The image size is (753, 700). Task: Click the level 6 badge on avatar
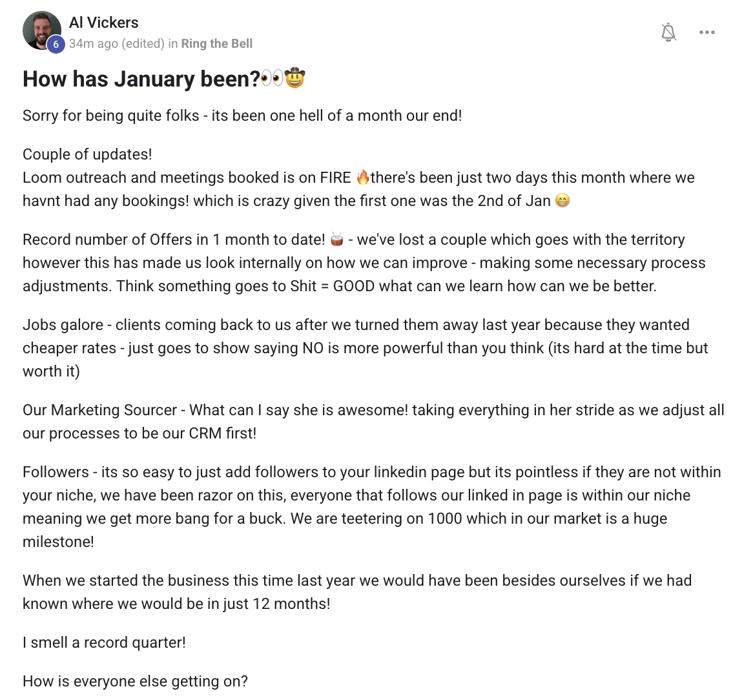[56, 44]
